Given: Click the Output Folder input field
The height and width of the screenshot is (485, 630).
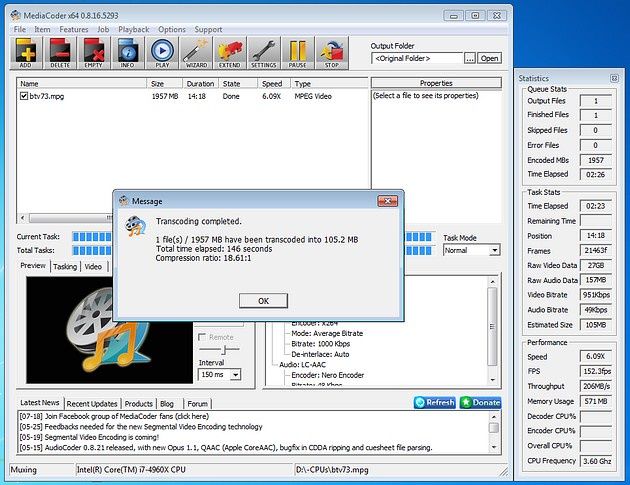Looking at the screenshot, I should pos(417,58).
